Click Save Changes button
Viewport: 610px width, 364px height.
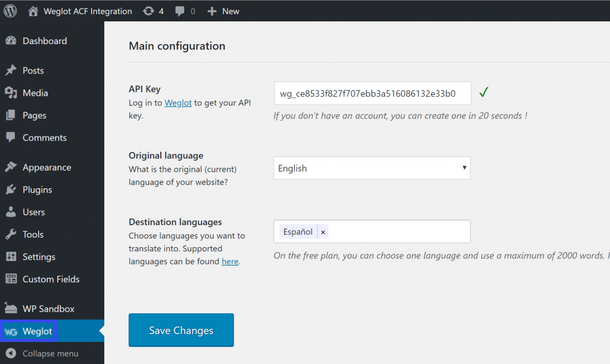coord(181,330)
